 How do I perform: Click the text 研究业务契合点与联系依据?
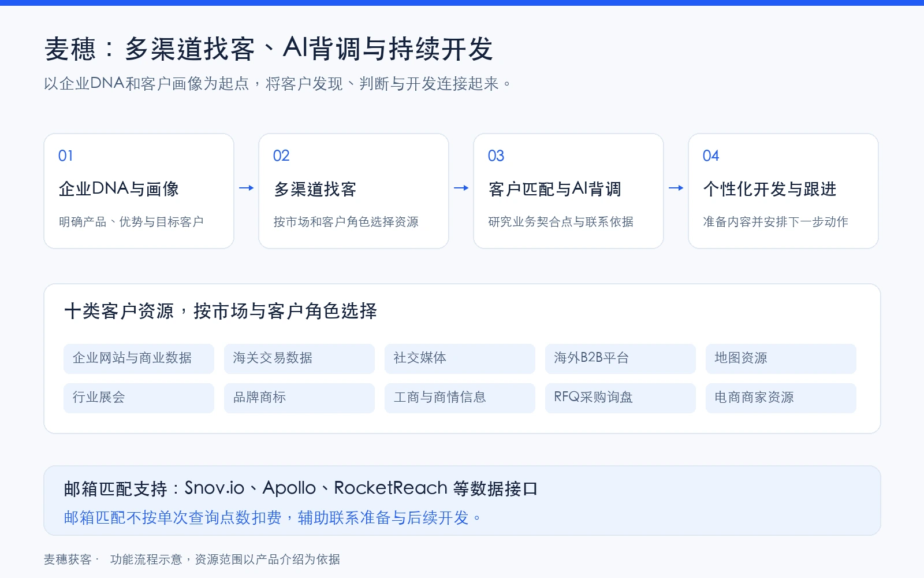(x=561, y=222)
